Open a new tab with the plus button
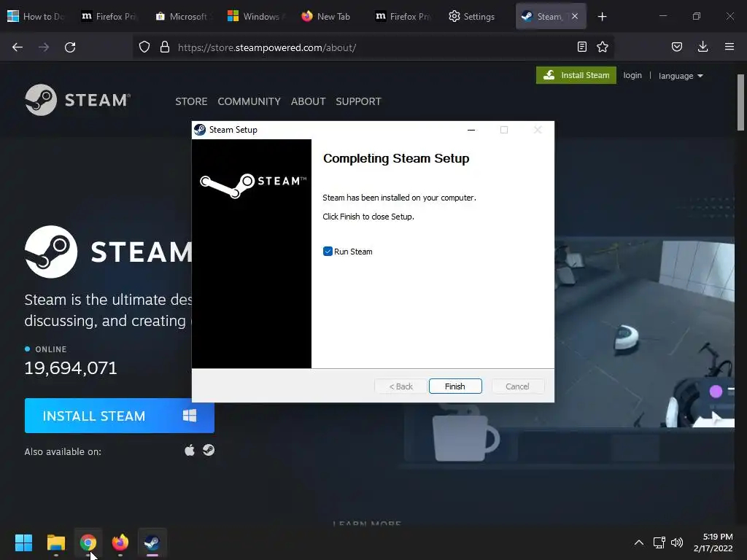 click(x=602, y=17)
